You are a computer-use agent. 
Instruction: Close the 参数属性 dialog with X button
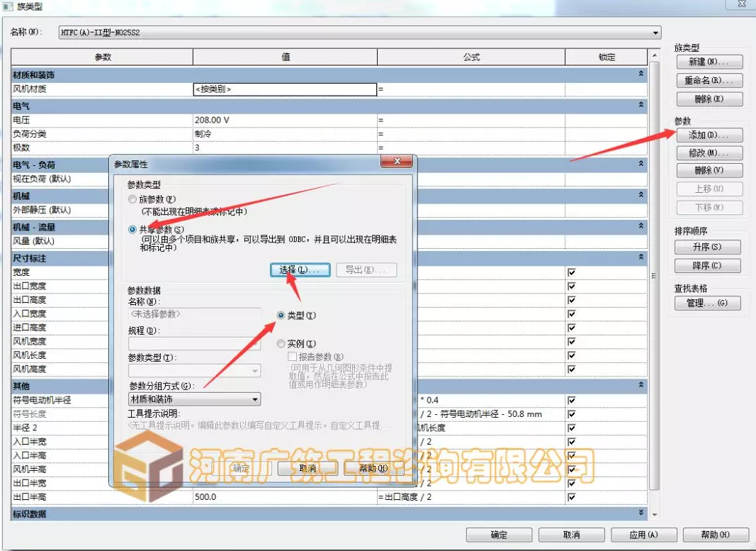(397, 163)
